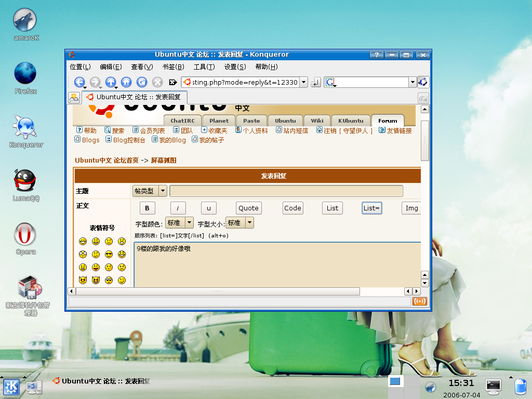Go up one level with Up arrow
Viewport: 532px width, 399px height.
[111, 82]
